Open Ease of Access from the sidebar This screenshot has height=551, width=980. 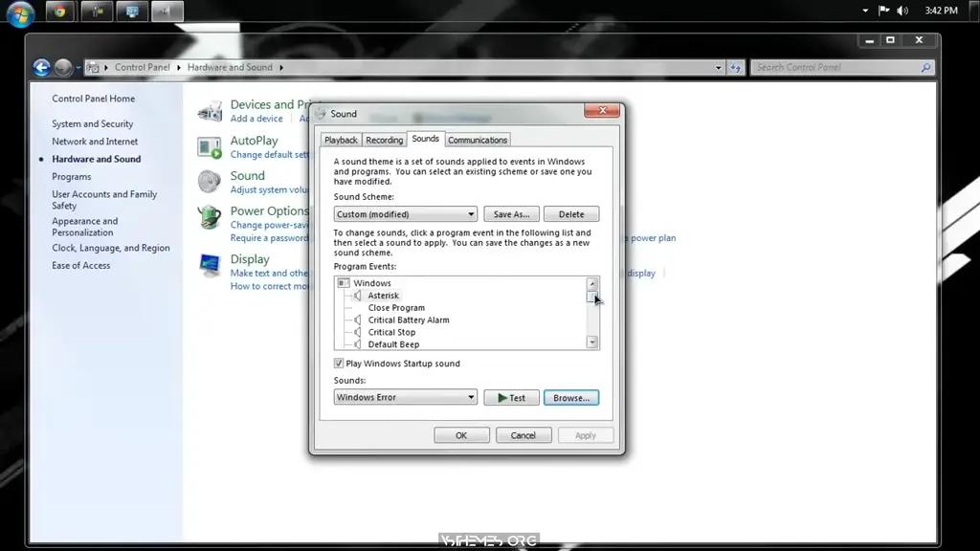[x=80, y=265]
